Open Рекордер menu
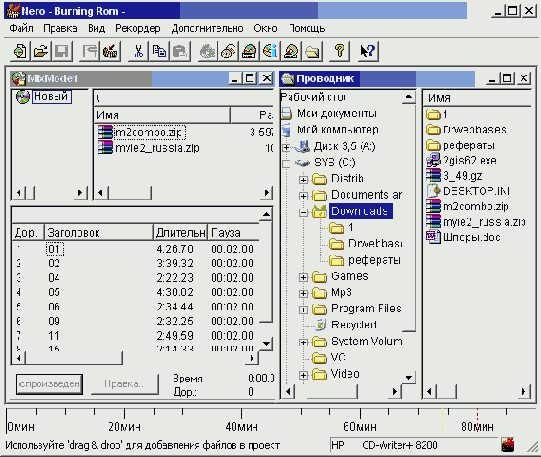Screen dimensions: 541x457 [x=138, y=28]
